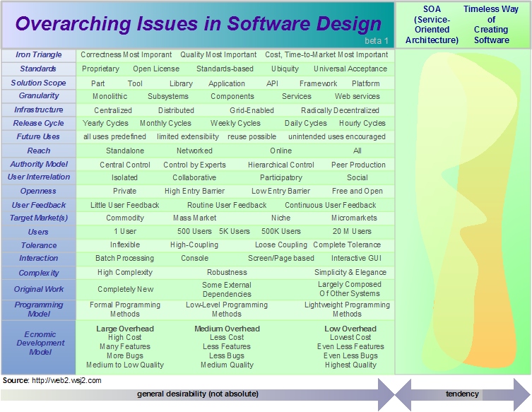Click the 'Participatory' cell
The height and width of the screenshot is (412, 532).
click(281, 178)
